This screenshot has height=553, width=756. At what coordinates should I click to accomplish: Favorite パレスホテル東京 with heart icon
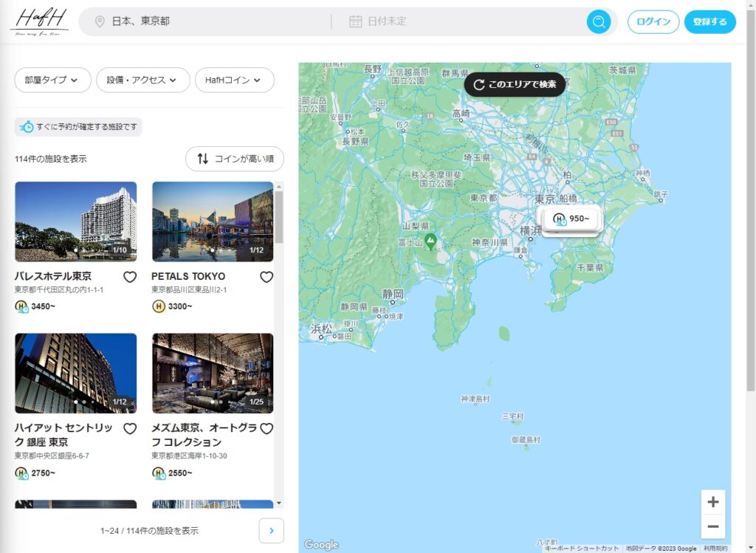pyautogui.click(x=130, y=277)
